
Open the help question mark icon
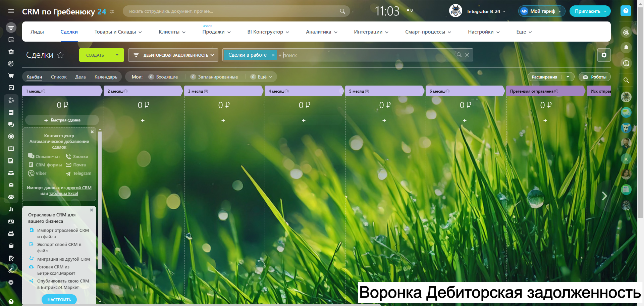[x=626, y=11]
